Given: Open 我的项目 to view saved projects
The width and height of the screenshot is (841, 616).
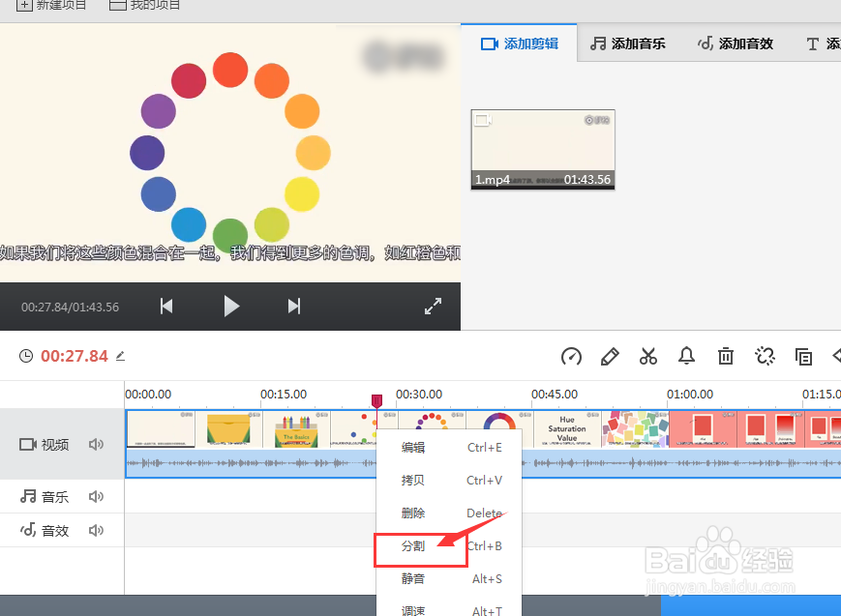Looking at the screenshot, I should [x=145, y=6].
